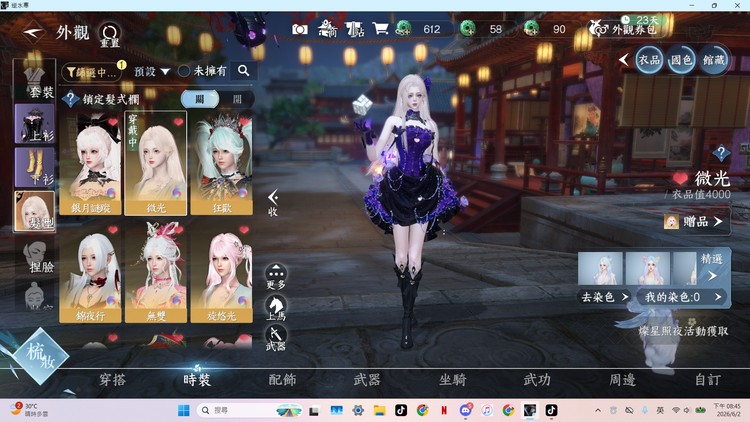Select the 捏臉 face sculpt category
This screenshot has width=750, height=422.
(34, 256)
